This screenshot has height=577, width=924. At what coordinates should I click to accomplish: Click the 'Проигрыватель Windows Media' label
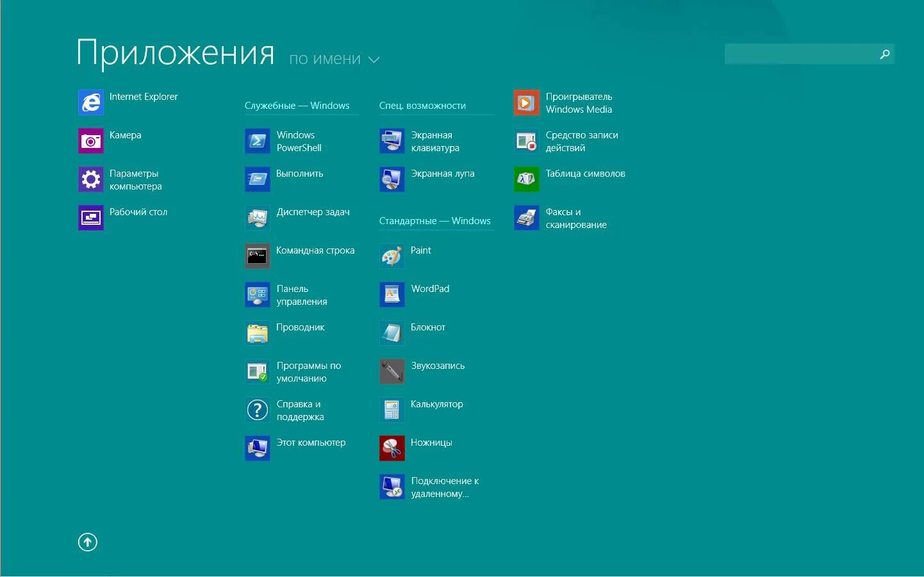pos(579,103)
